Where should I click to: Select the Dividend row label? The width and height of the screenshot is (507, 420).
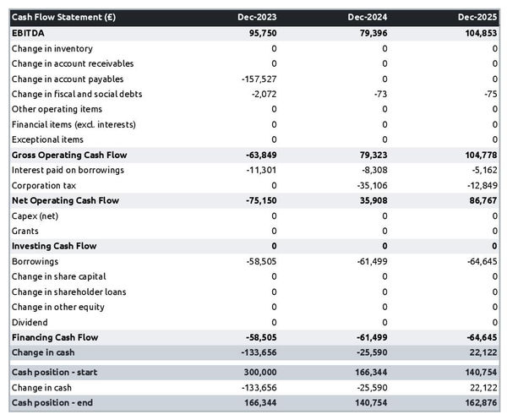point(30,322)
